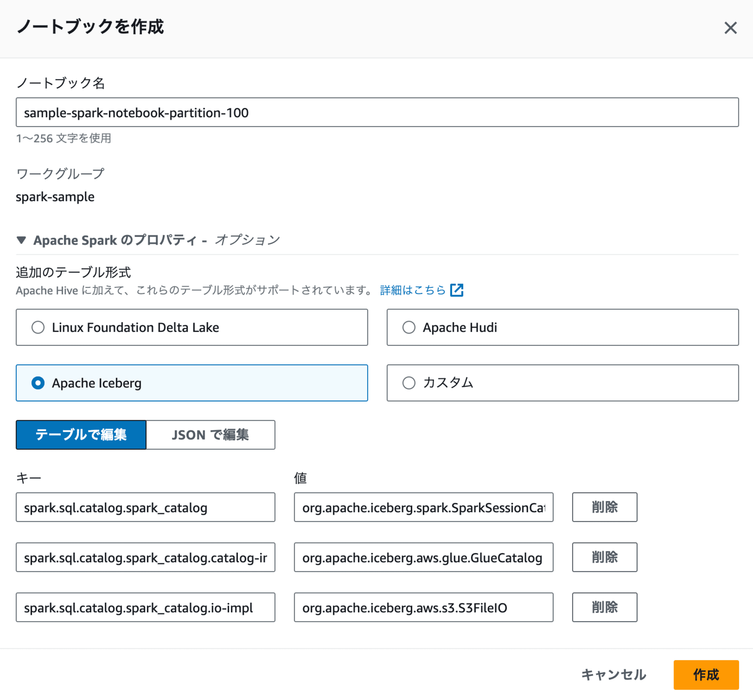753x700 pixels.
Task: Switch to the テーブルで編集 tab
Action: [x=81, y=435]
